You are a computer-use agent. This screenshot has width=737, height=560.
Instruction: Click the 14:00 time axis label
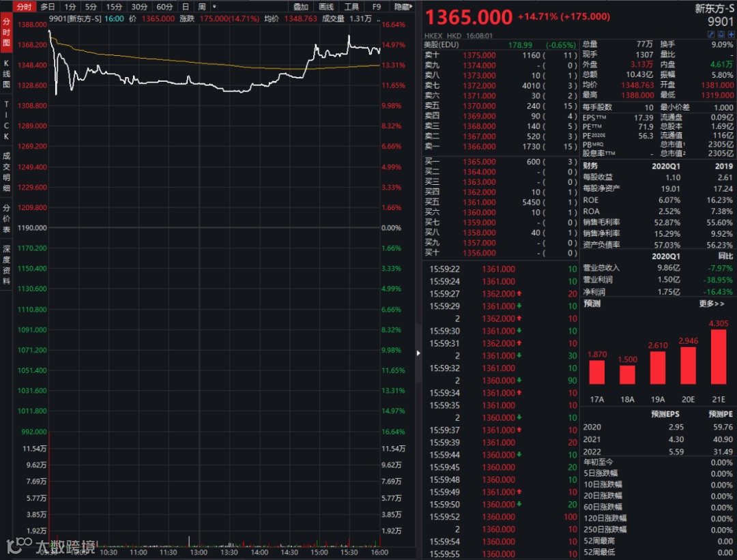259,552
